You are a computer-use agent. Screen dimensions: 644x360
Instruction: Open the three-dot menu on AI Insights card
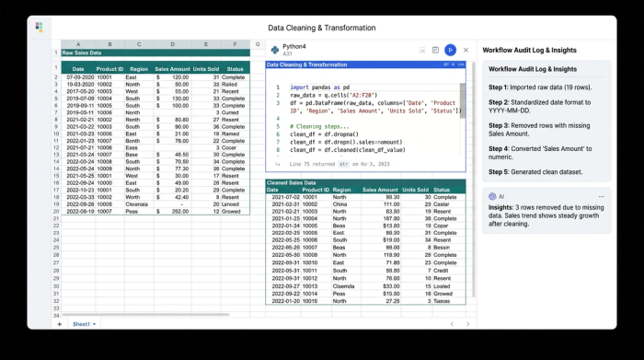[602, 196]
